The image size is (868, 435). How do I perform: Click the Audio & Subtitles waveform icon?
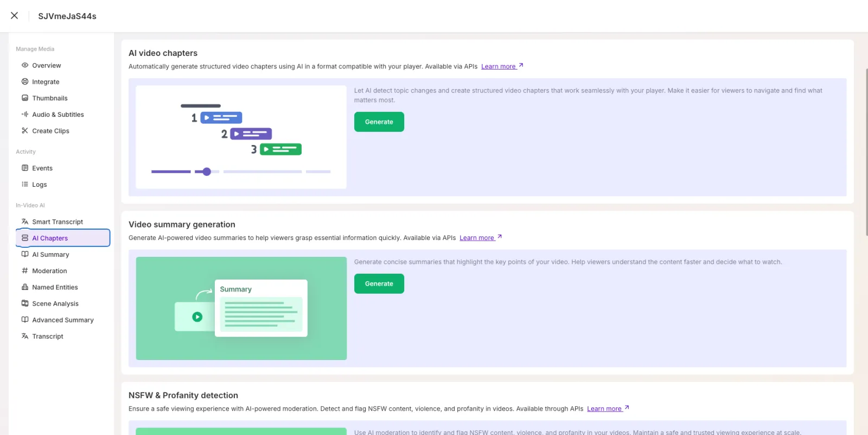click(x=25, y=114)
